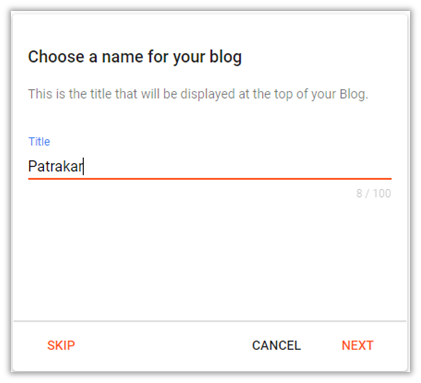Click the empty right side of the Title field
This screenshot has height=383, width=421.
coord(237,166)
